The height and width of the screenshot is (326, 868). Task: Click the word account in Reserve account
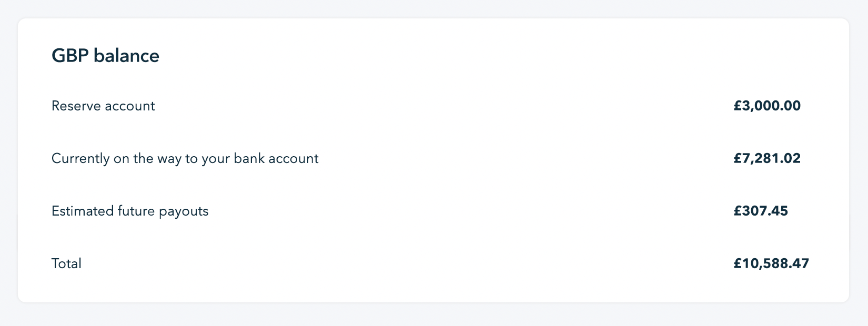point(130,107)
